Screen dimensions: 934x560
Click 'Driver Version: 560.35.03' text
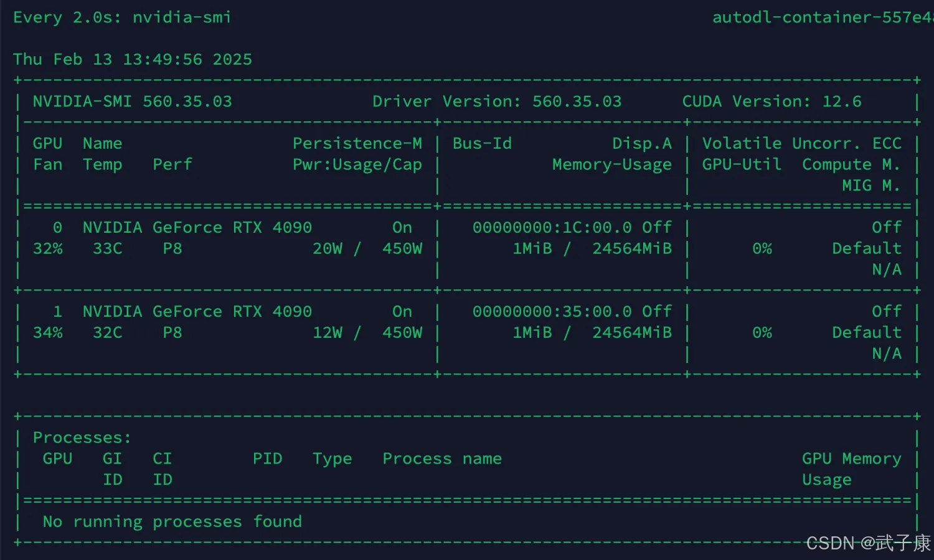pyautogui.click(x=497, y=101)
